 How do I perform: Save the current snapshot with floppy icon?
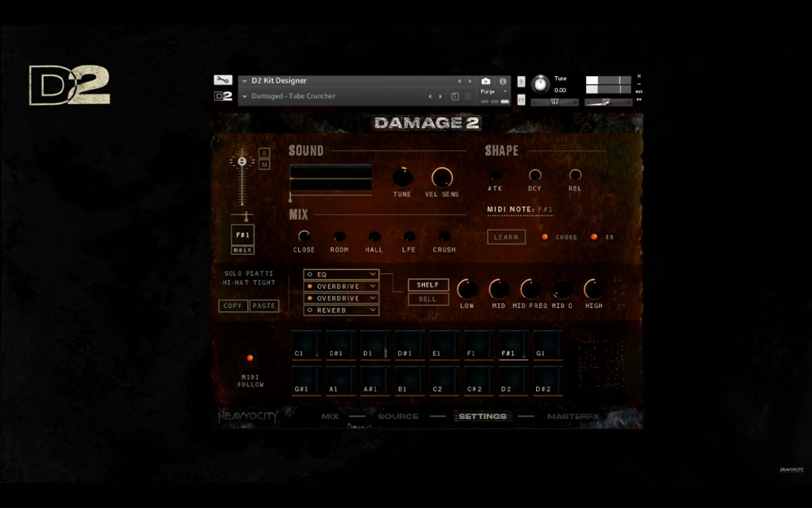click(x=454, y=96)
